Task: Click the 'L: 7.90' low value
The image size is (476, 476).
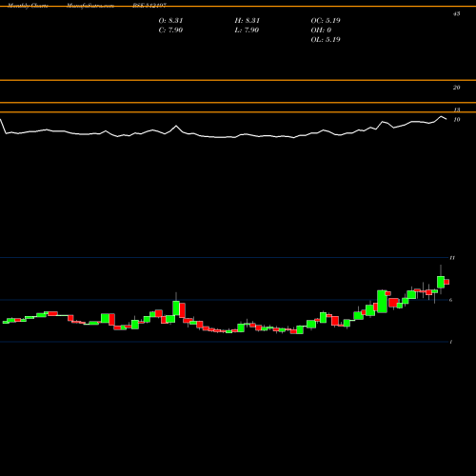Action: point(247,30)
